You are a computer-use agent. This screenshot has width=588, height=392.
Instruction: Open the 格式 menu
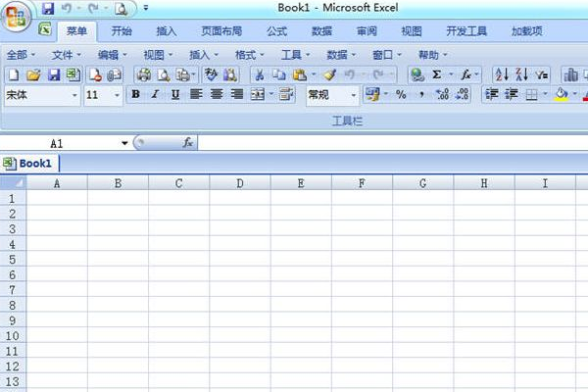249,55
